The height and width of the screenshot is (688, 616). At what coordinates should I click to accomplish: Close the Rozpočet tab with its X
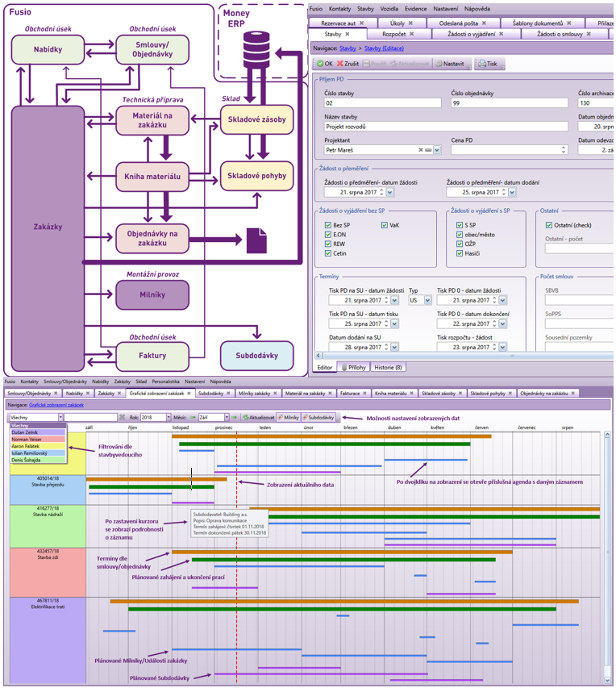coord(411,35)
